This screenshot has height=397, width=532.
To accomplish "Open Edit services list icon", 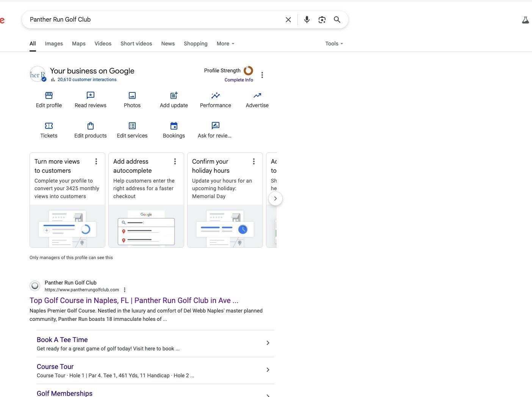I will 132,126.
